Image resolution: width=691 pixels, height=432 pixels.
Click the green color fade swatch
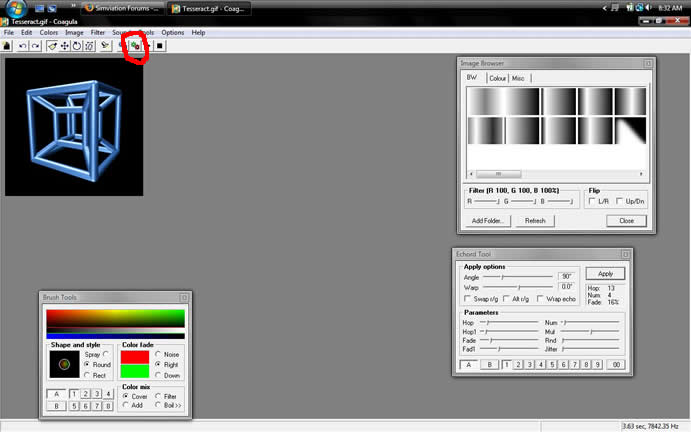click(x=135, y=371)
